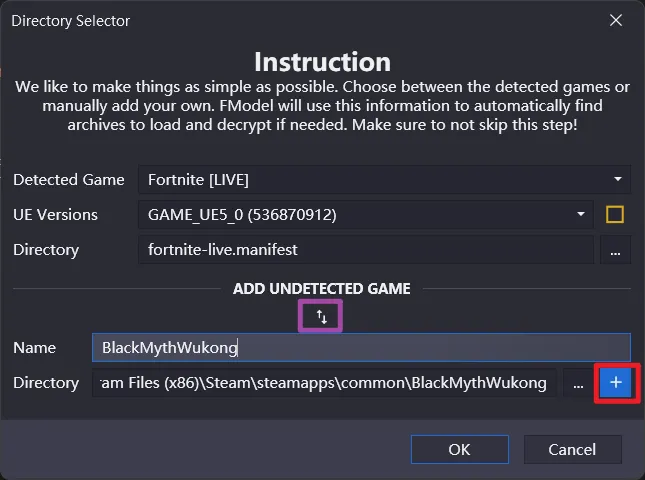The width and height of the screenshot is (645, 480).
Task: Click the ADD UNDETECTED GAME heading
Action: [322, 288]
